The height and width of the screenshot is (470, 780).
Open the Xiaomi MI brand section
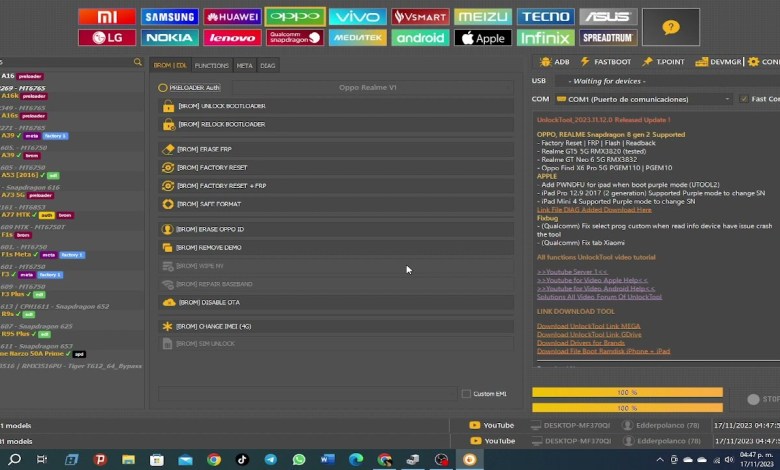coord(106,17)
